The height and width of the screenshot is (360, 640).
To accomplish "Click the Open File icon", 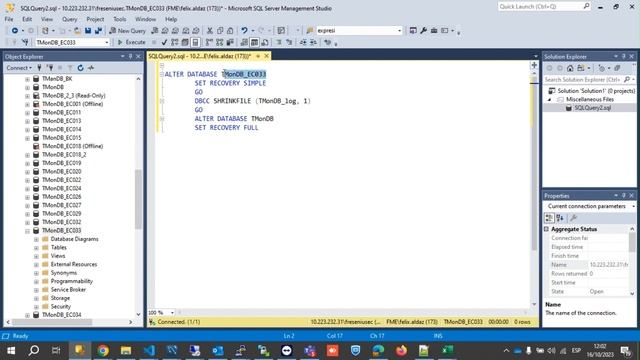I will tap(77, 31).
